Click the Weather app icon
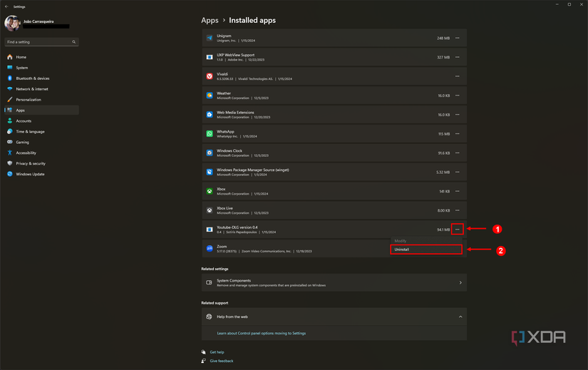 pos(210,96)
